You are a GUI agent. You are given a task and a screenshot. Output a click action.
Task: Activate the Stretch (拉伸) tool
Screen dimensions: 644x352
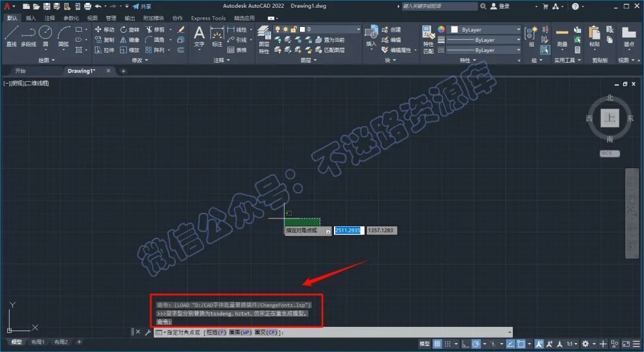(x=104, y=50)
